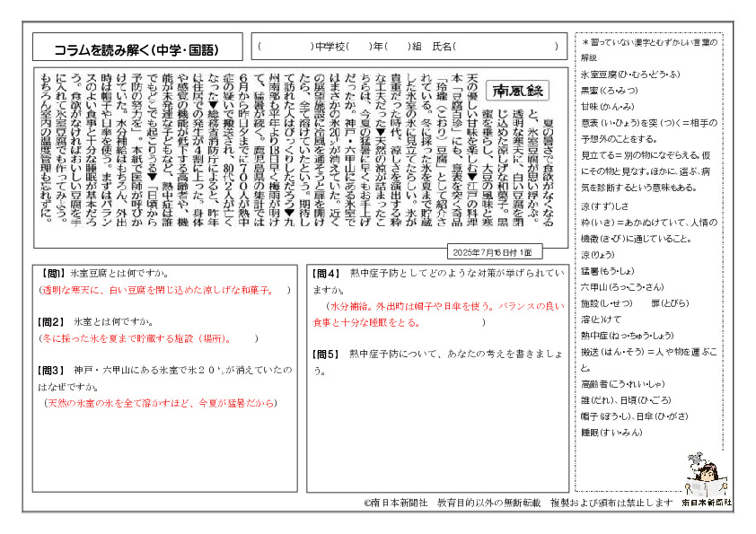Click glossary entry 甘味(かん・み)
Image resolution: width=756 pixels, height=534 pixels.
click(608, 107)
